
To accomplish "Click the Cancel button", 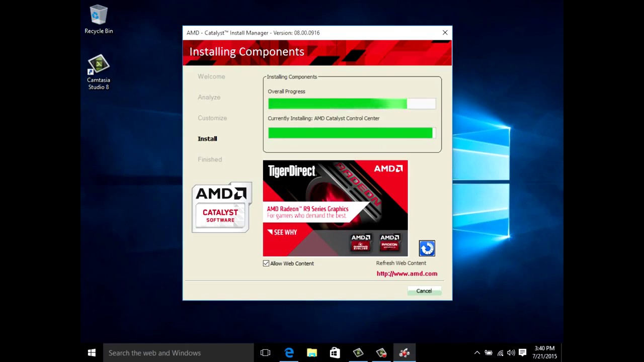I will [424, 291].
